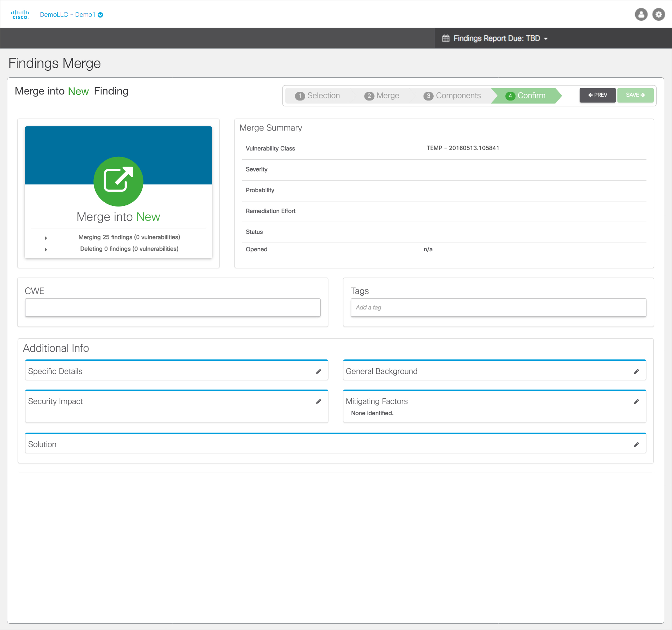Click the Solution panel header
672x630 pixels.
[x=42, y=444]
